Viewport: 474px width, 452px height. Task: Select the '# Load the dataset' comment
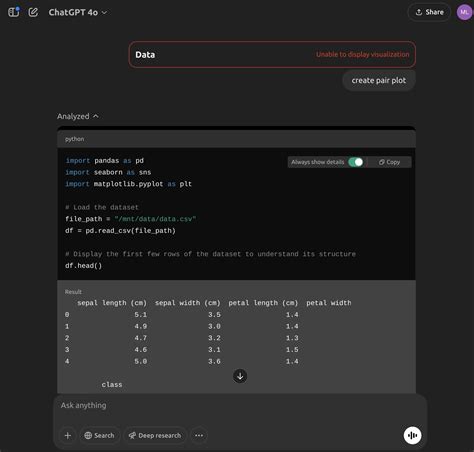(x=102, y=207)
